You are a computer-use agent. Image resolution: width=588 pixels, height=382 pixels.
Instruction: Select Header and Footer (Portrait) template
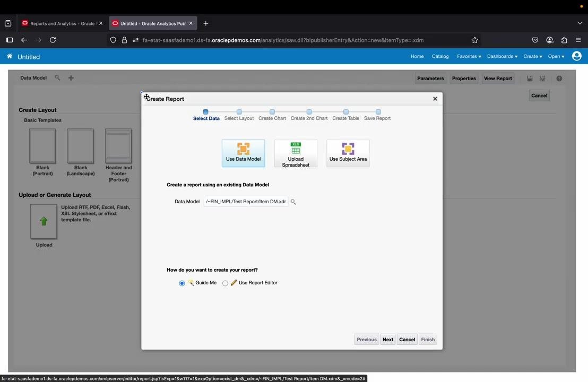118,146
